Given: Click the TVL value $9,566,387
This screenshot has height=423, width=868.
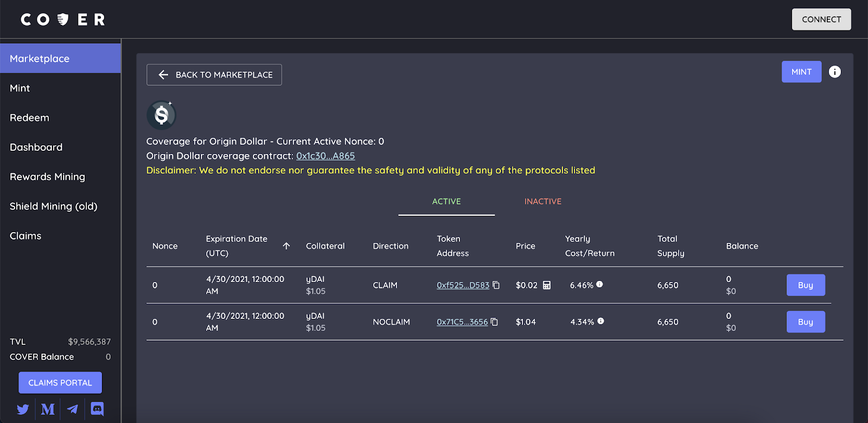Looking at the screenshot, I should pyautogui.click(x=90, y=342).
